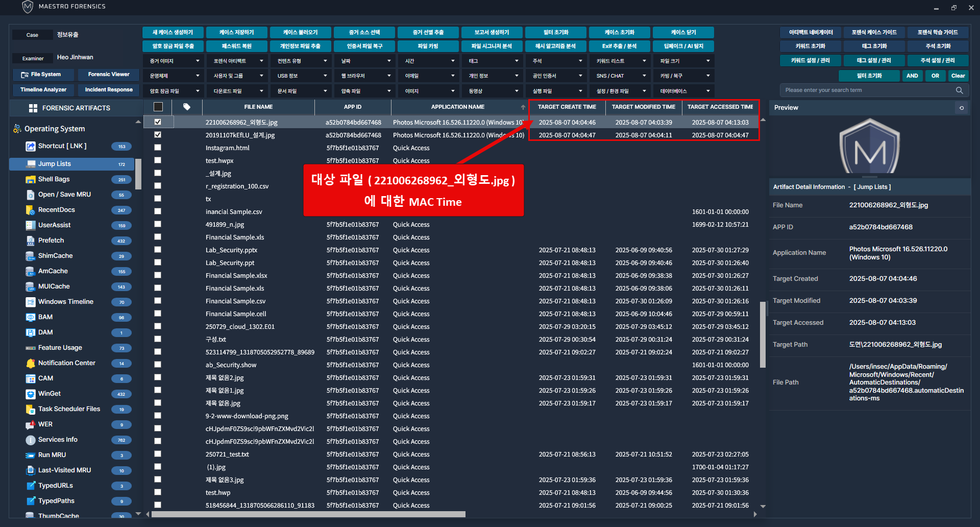Open the Forensic Viewer tab
This screenshot has width=980, height=527.
point(109,75)
